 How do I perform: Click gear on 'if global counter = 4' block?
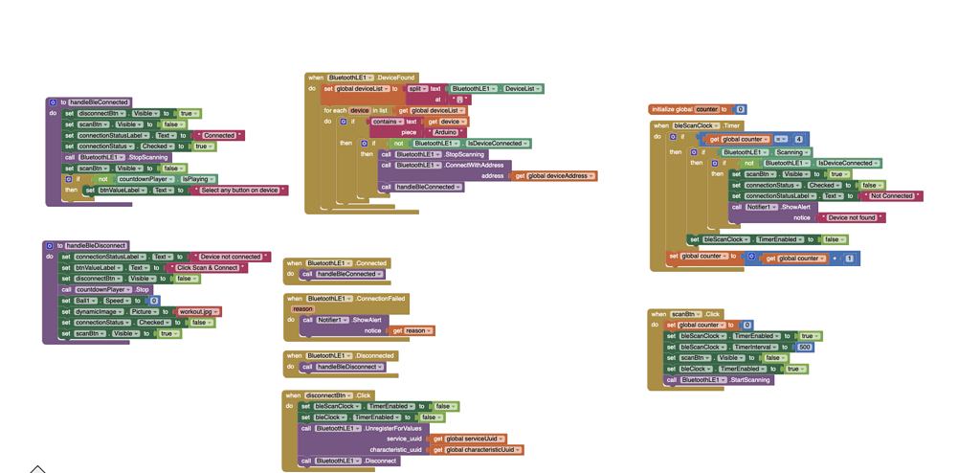pyautogui.click(x=673, y=137)
